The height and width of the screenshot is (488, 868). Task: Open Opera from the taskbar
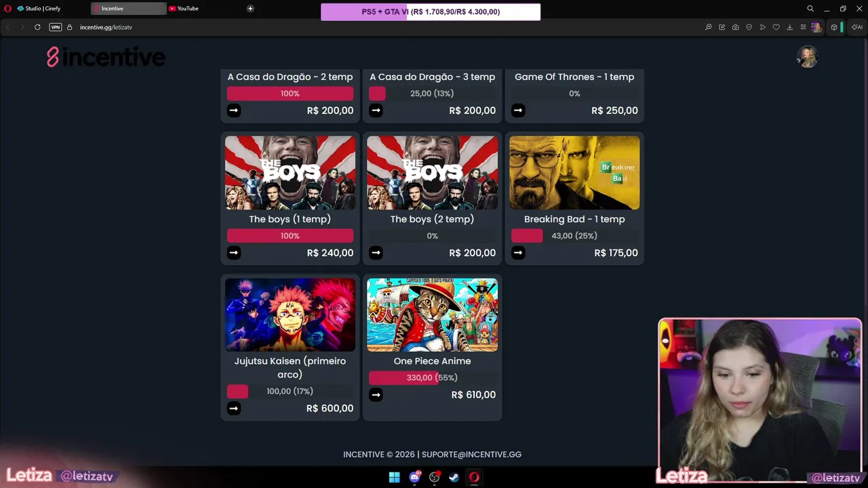coord(474,477)
